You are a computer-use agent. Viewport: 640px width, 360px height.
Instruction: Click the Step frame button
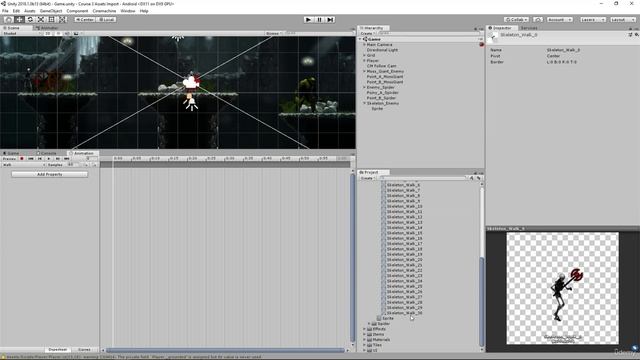(x=330, y=19)
